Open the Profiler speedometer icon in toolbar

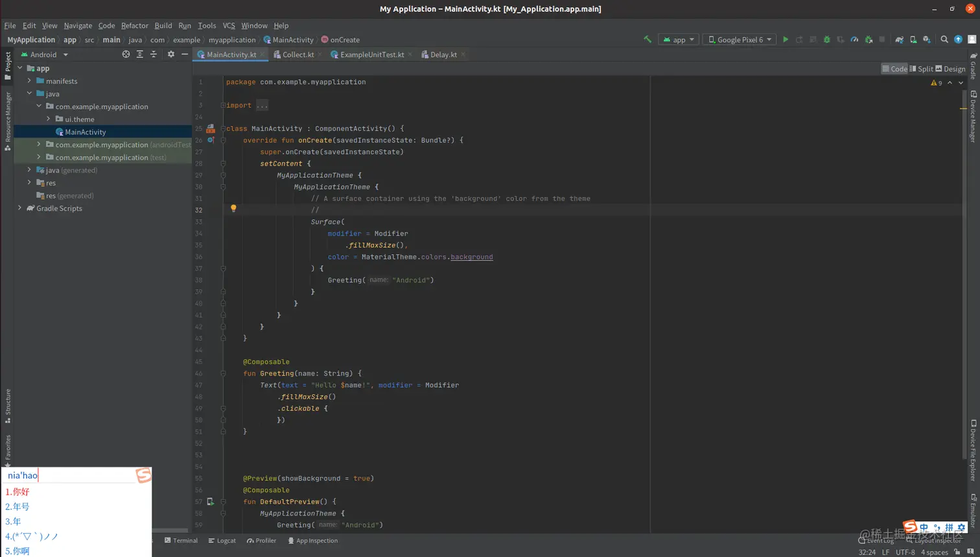coord(854,40)
